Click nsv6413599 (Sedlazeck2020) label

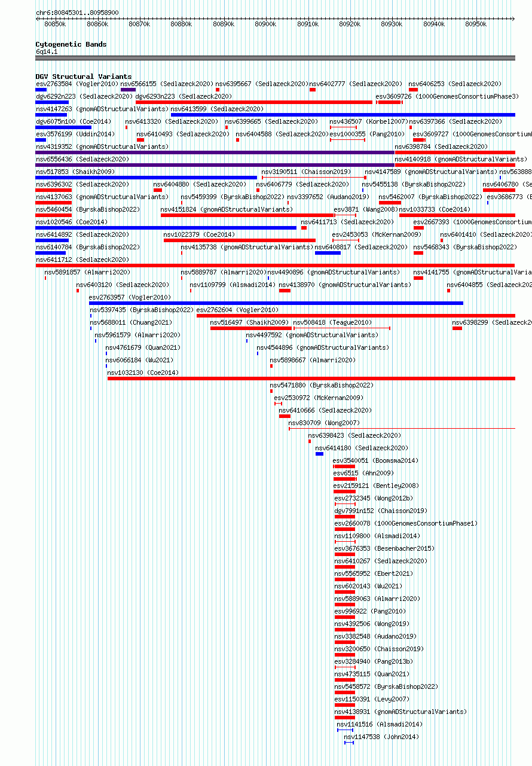point(217,109)
